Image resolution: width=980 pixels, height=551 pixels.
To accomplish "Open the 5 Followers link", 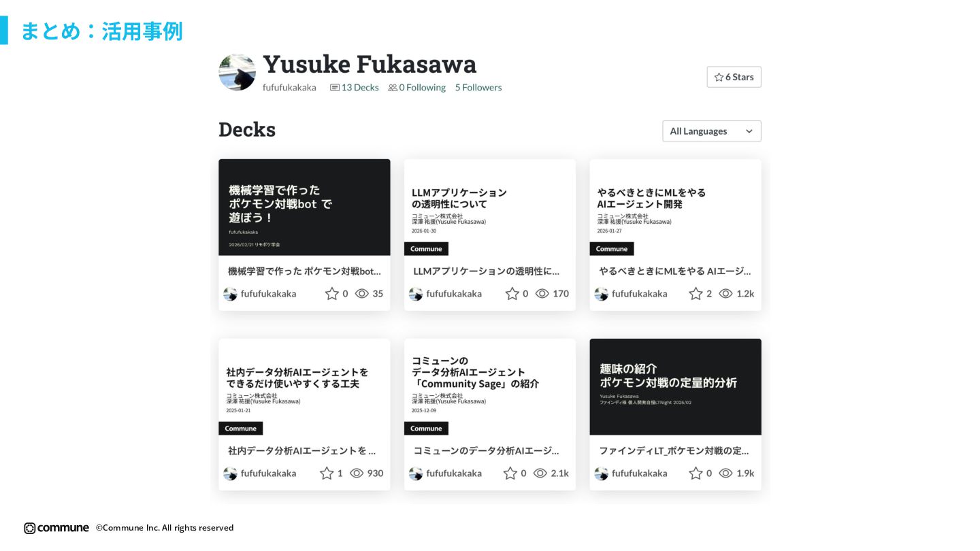I will pos(478,87).
